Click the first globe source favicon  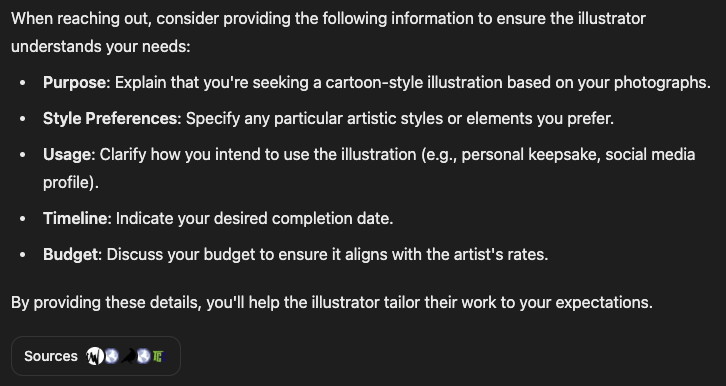pos(111,356)
